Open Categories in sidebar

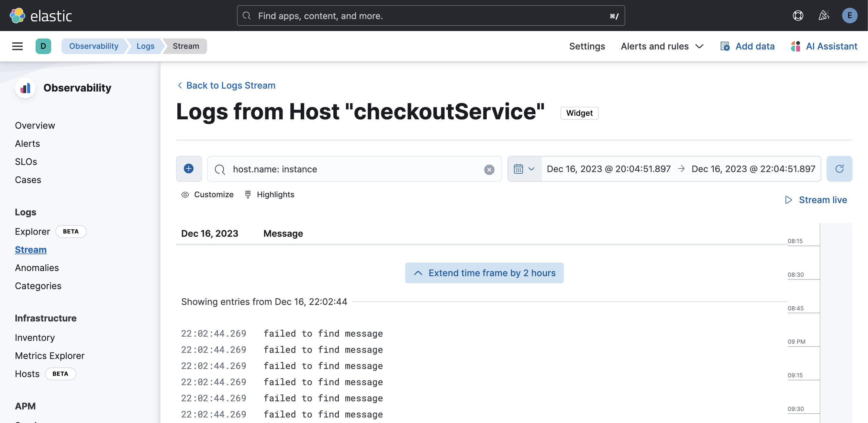38,286
